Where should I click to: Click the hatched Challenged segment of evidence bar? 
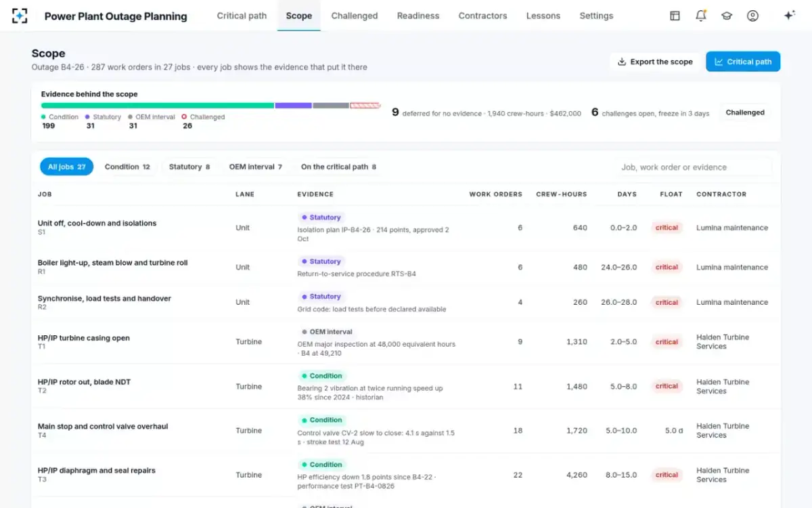click(x=365, y=106)
